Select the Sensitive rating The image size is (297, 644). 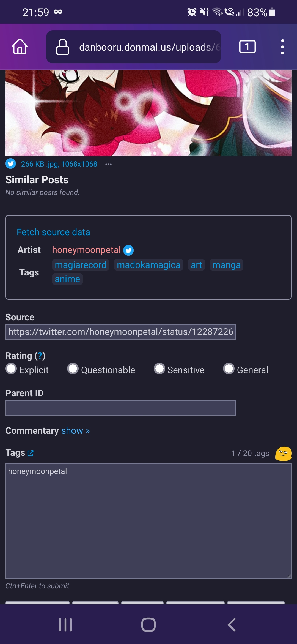(160, 369)
